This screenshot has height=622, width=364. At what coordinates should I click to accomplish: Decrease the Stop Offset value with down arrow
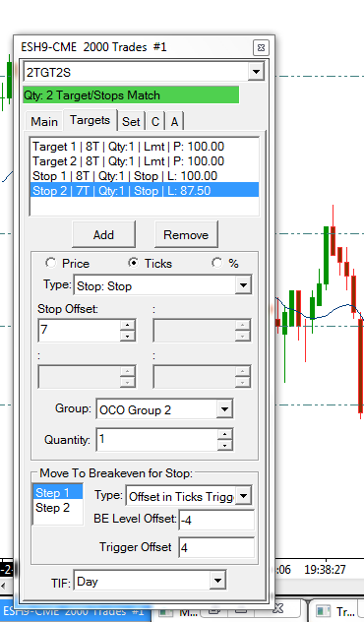tap(127, 336)
